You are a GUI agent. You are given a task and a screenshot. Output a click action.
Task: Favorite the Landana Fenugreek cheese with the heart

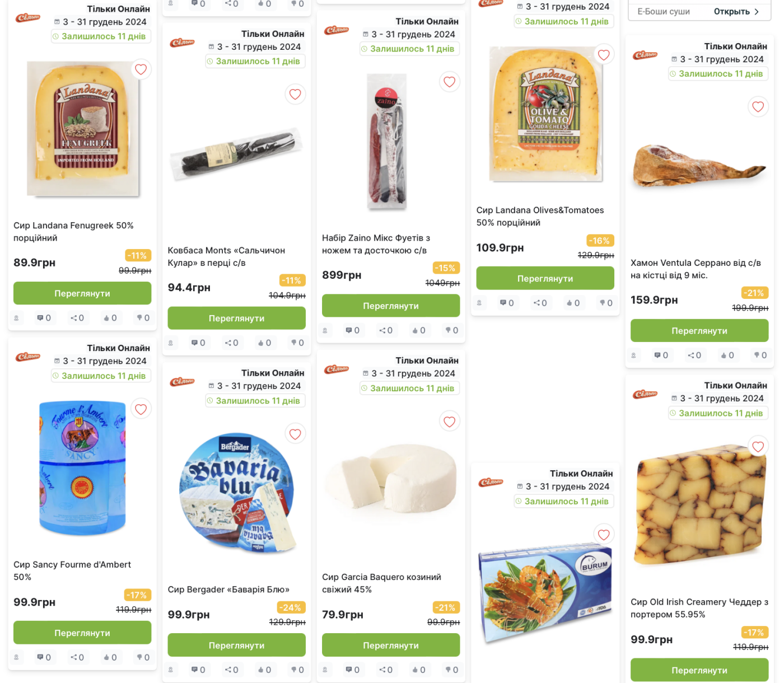pos(141,69)
